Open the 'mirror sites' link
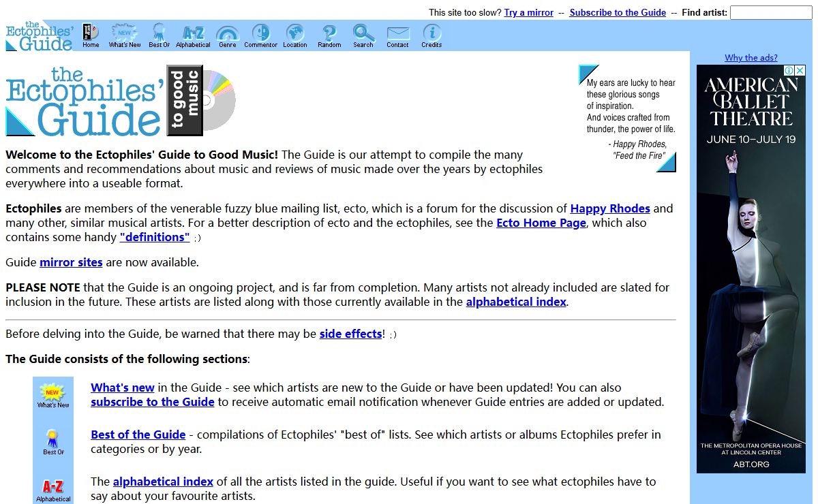818x504 pixels. pyautogui.click(x=71, y=262)
